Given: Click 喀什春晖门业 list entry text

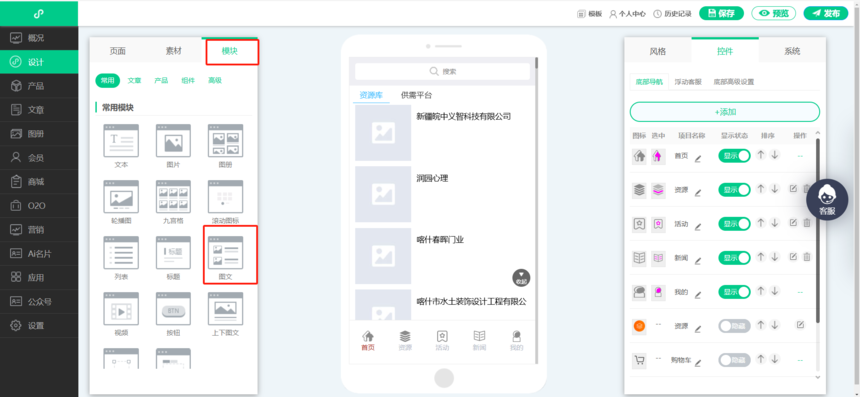Looking at the screenshot, I should (440, 240).
